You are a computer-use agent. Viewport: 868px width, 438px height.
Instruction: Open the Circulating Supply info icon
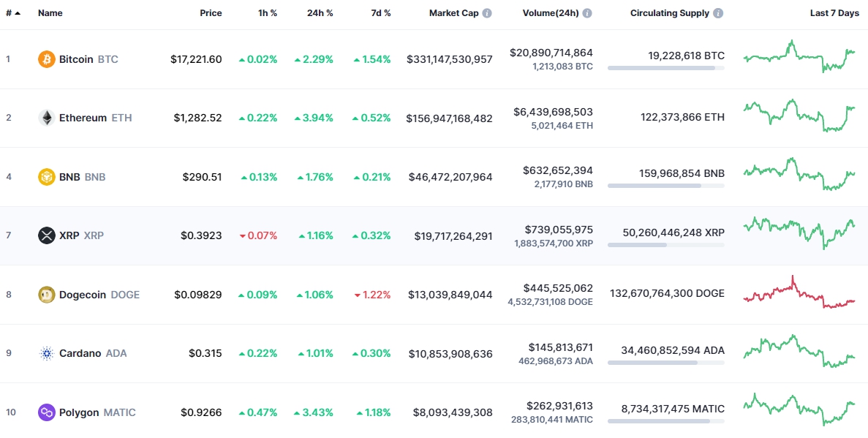pos(718,13)
